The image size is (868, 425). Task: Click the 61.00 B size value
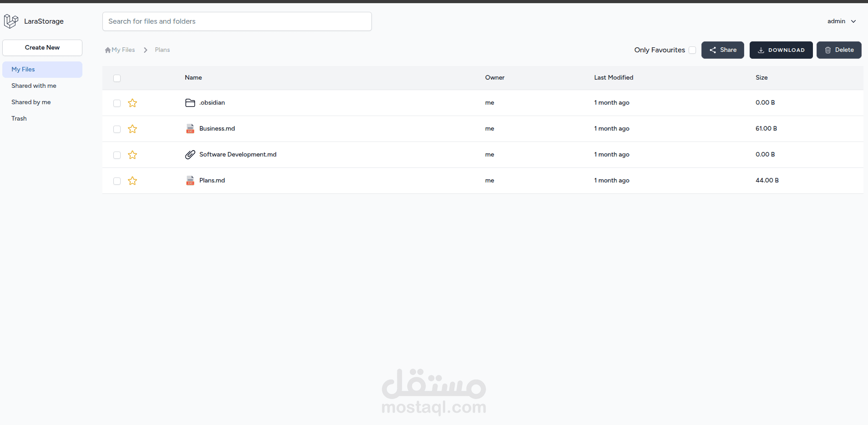pos(766,129)
